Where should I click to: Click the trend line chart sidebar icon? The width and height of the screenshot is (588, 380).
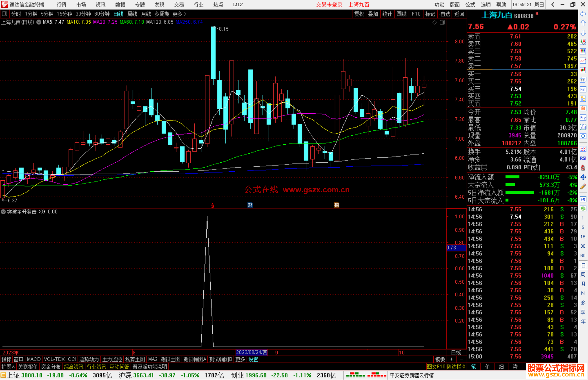point(583,60)
